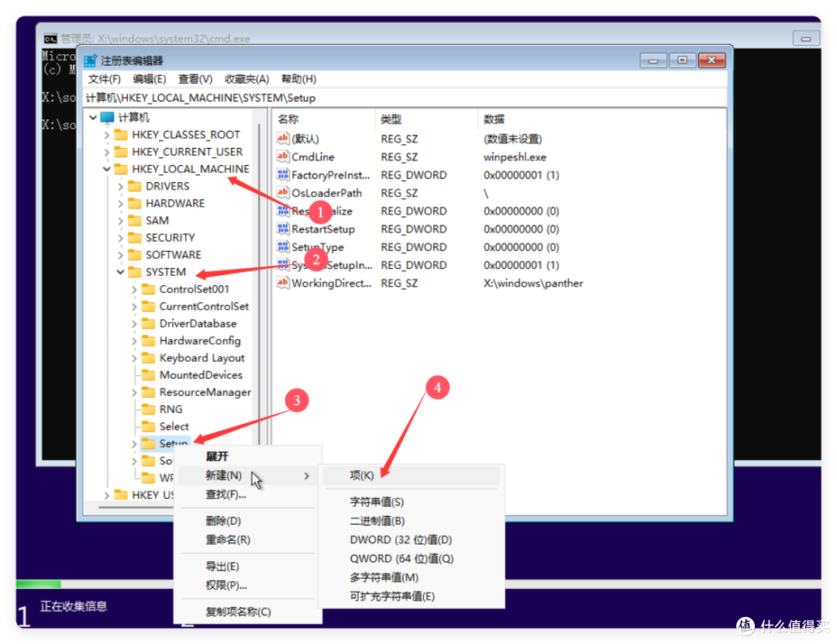Click the RNG folder icon
Viewport: 837px width, 644px height.
click(x=149, y=409)
